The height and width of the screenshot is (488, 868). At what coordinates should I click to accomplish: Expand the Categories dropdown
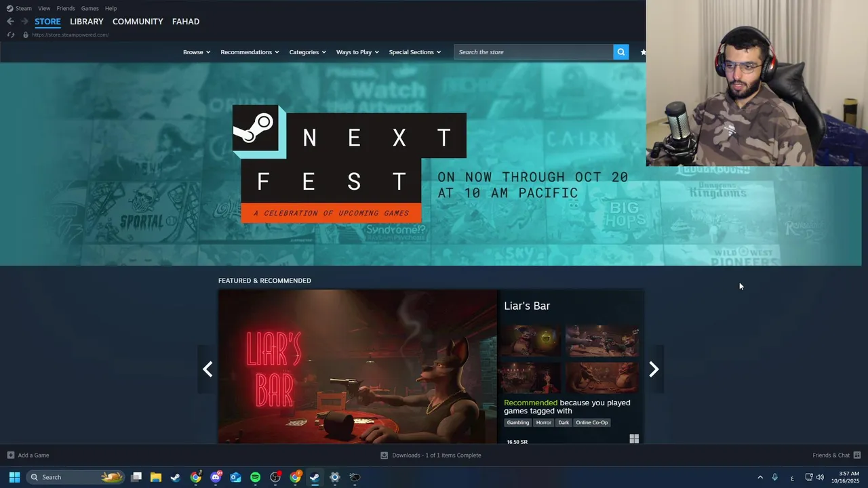(x=307, y=52)
